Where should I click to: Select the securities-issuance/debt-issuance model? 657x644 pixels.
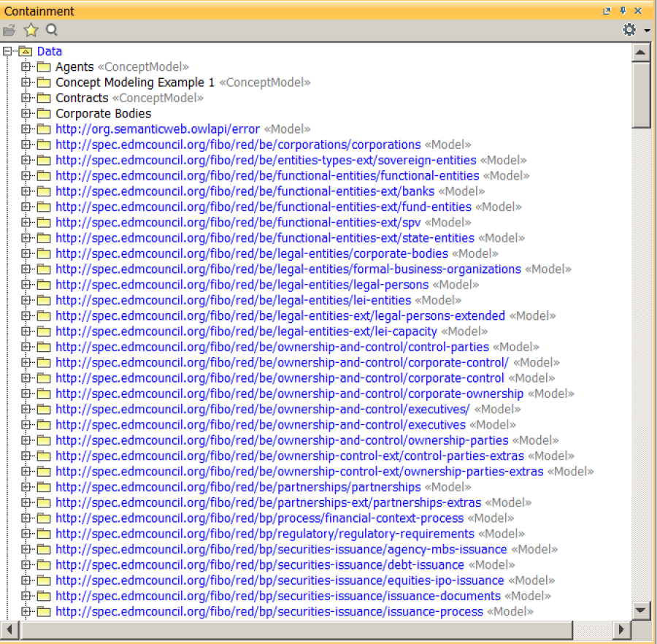(x=259, y=564)
